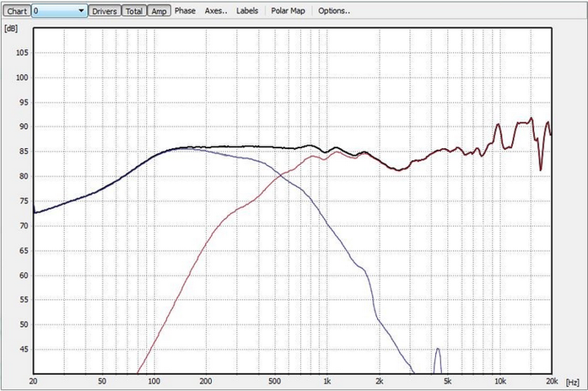Open the Axes.. settings
Viewport: 588px width, 391px height.
(216, 11)
